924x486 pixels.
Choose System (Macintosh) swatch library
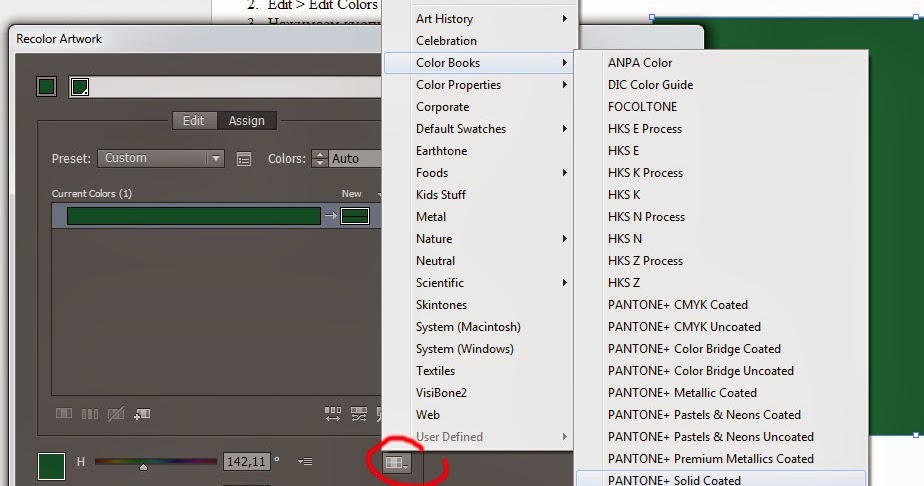pos(478,326)
